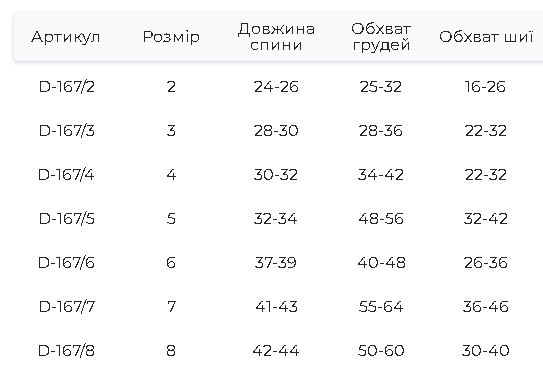Viewport: 543px width, 380px height.
Task: Click neck girth value 32-42
Action: click(486, 219)
